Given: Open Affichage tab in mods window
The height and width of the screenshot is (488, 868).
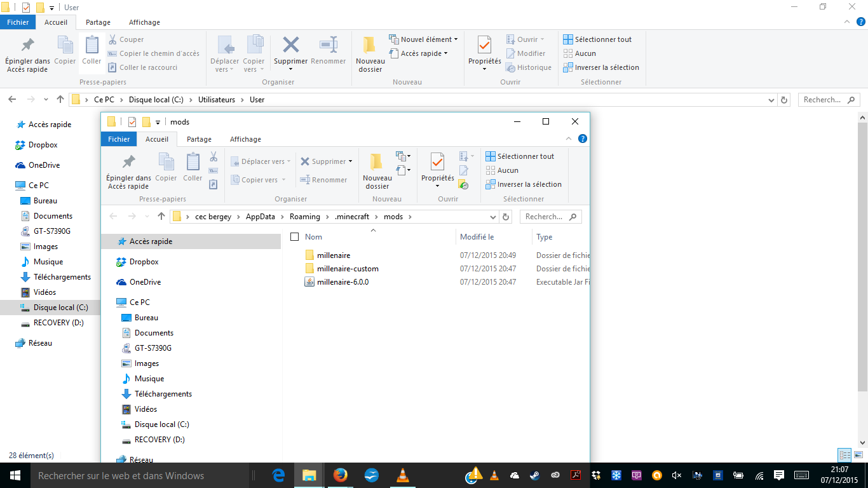Looking at the screenshot, I should pyautogui.click(x=245, y=139).
